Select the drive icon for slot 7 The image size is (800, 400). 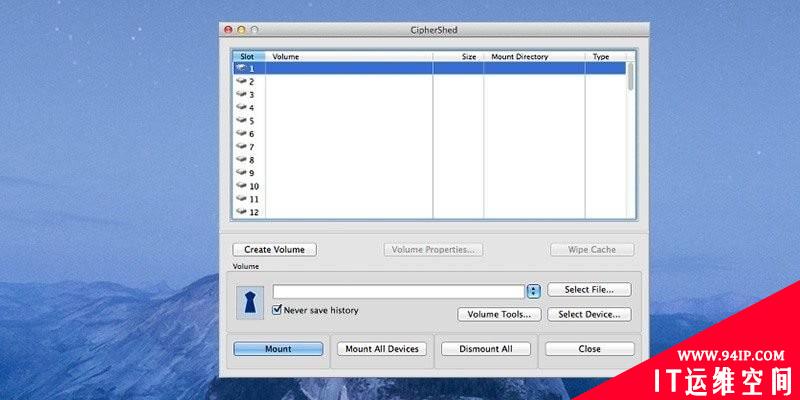click(x=242, y=146)
